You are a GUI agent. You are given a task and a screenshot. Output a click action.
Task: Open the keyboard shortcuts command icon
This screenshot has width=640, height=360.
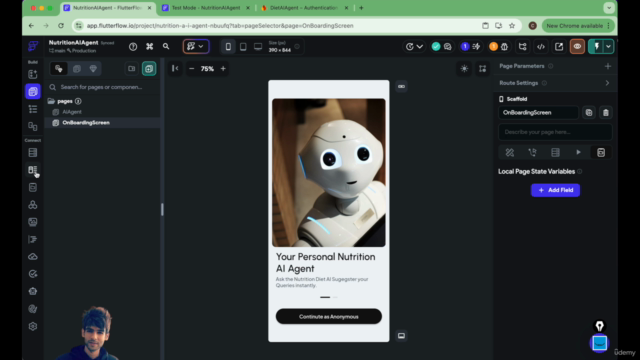149,47
